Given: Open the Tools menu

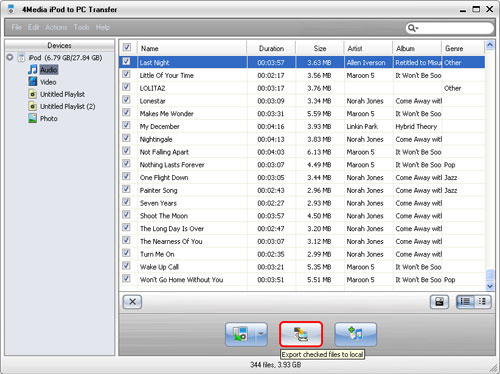Looking at the screenshot, I should [x=82, y=27].
